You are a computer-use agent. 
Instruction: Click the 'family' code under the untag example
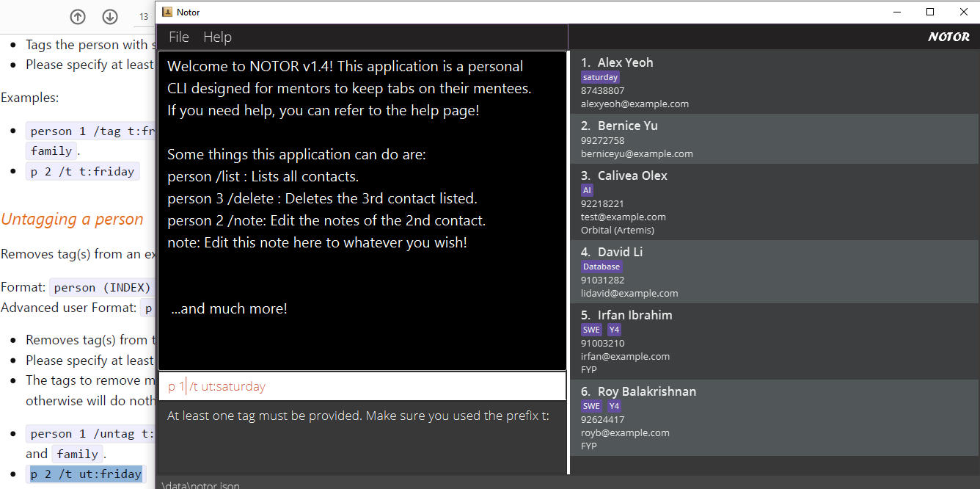(x=77, y=454)
